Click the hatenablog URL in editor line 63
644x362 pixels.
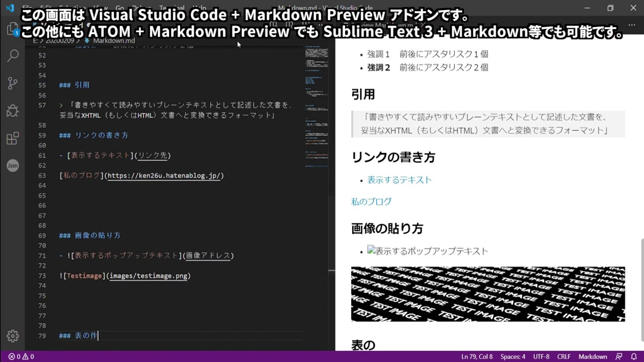pyautogui.click(x=164, y=175)
